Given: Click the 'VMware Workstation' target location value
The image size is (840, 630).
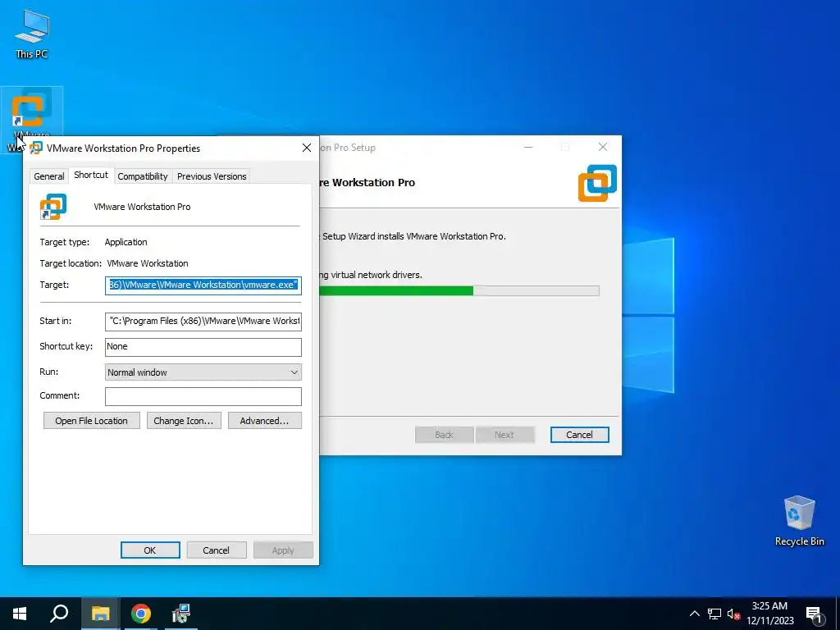Looking at the screenshot, I should [148, 263].
